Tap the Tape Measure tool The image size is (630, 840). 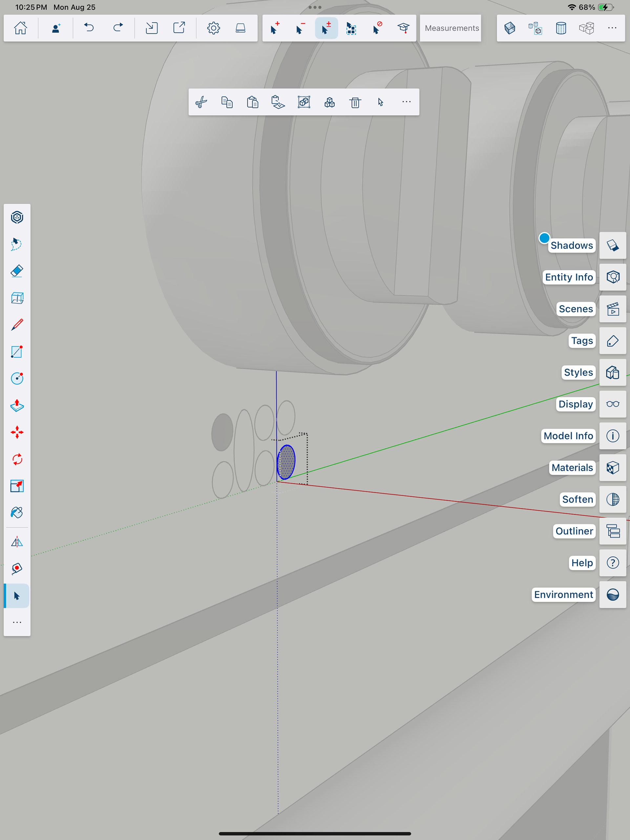tap(17, 569)
